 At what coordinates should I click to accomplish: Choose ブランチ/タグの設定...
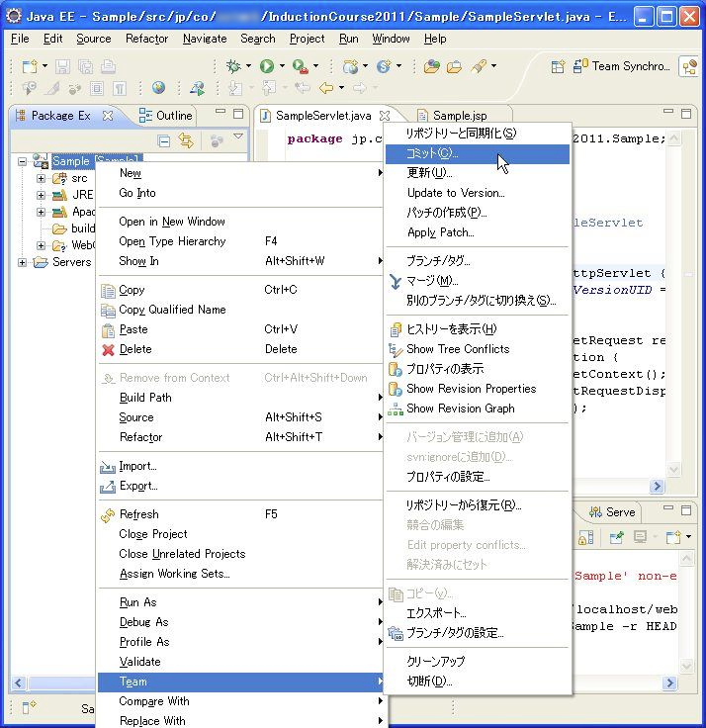pos(478,633)
